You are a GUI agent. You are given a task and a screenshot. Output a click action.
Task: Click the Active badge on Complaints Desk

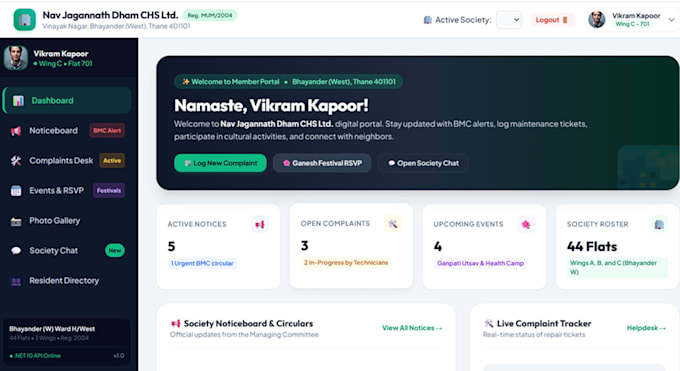(x=112, y=161)
